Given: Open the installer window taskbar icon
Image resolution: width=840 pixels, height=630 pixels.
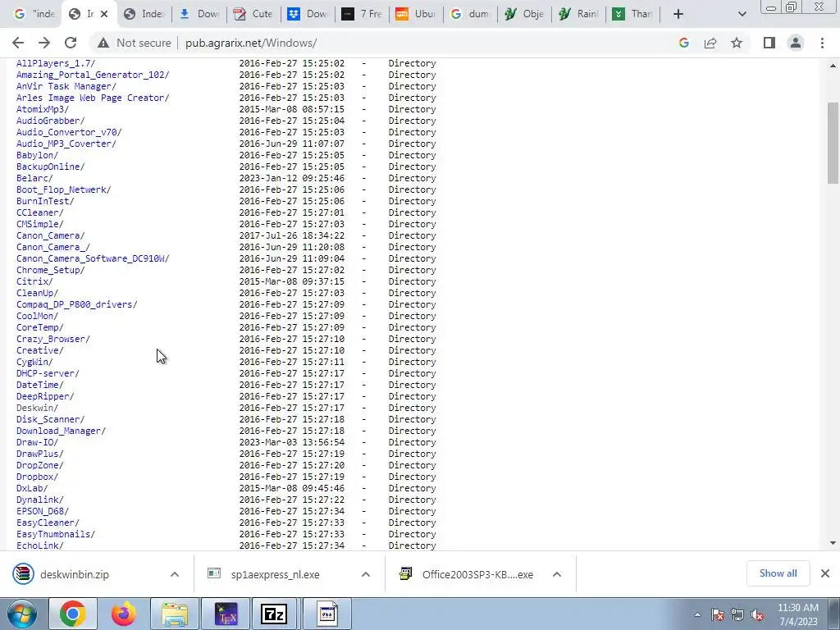Looking at the screenshot, I should coord(326,614).
